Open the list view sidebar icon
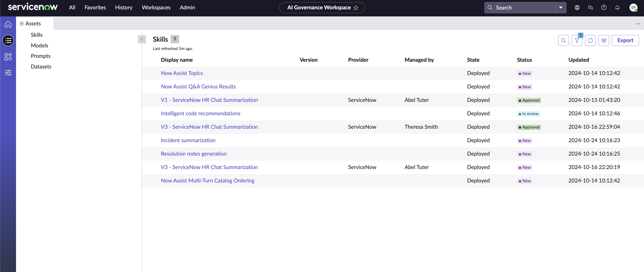This screenshot has height=272, width=644. click(x=8, y=40)
